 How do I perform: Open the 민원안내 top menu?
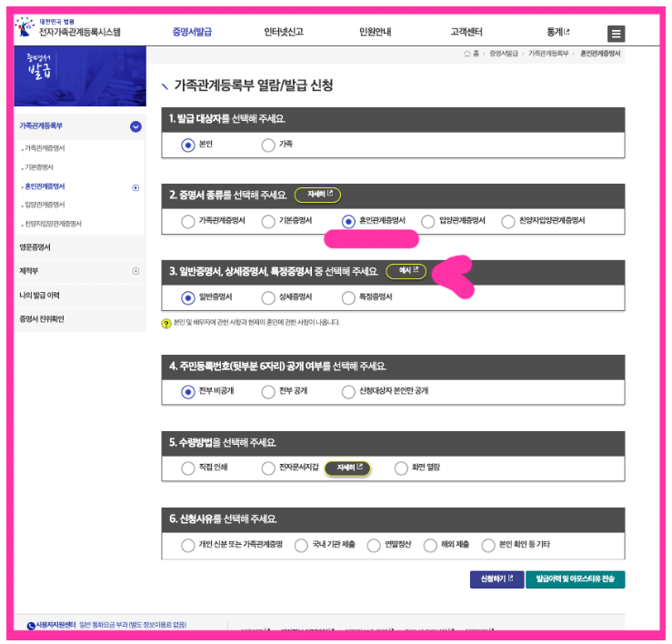point(375,32)
